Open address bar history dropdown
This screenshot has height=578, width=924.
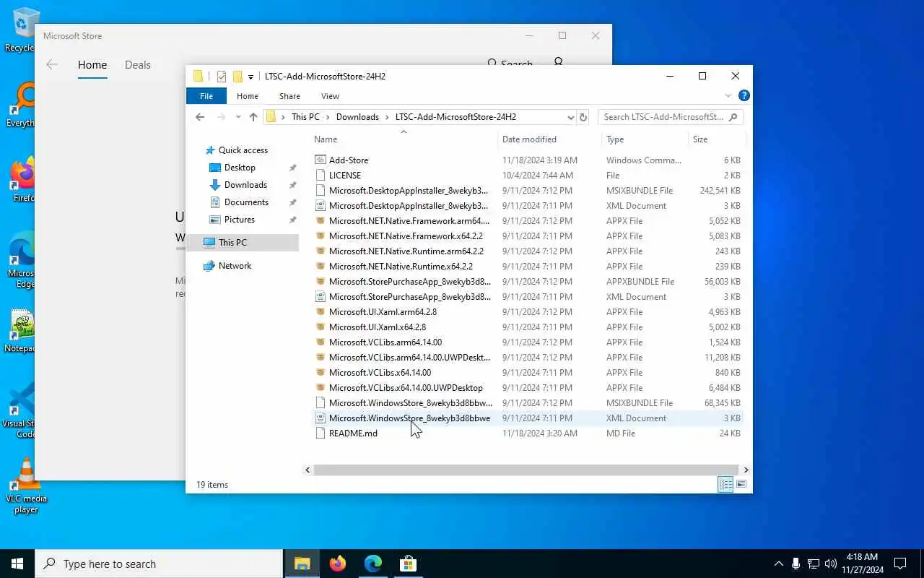click(x=570, y=117)
